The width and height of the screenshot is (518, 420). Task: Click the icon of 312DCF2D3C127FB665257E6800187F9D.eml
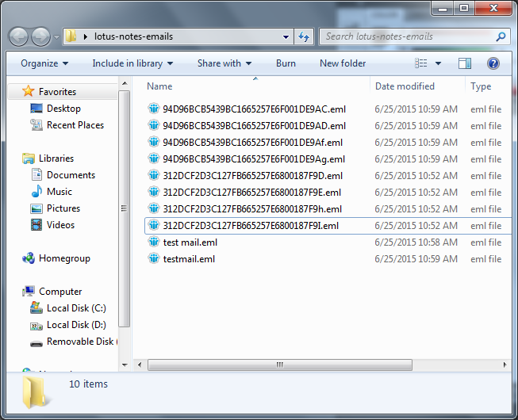coord(153,175)
